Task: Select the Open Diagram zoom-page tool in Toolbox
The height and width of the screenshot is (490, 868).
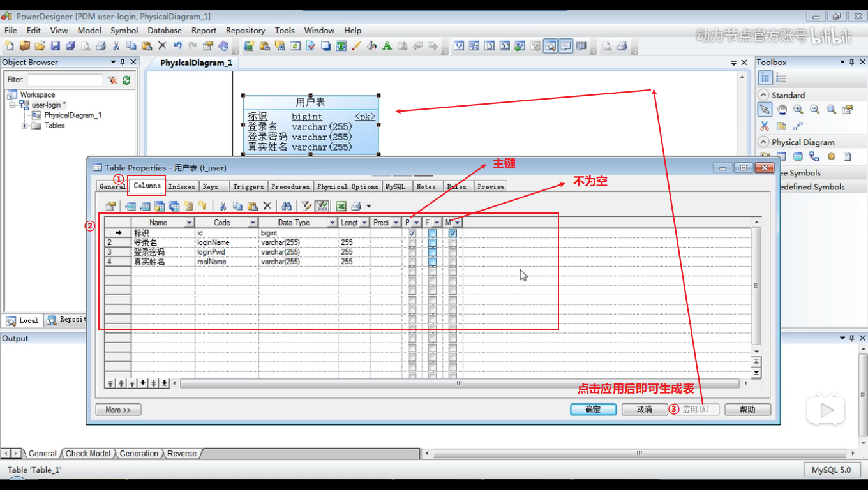Action: click(831, 109)
